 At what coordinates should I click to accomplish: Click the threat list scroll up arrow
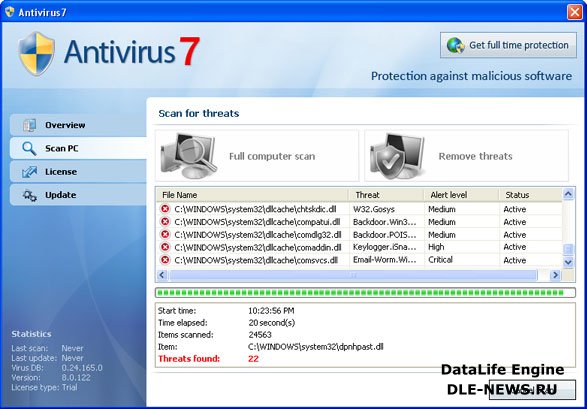click(x=568, y=194)
